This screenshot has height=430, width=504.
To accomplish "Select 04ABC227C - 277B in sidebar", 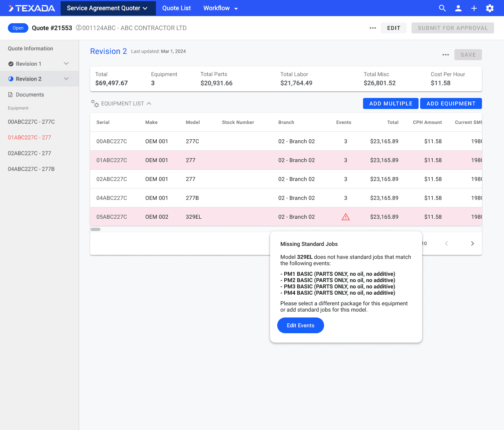I will coord(31,169).
